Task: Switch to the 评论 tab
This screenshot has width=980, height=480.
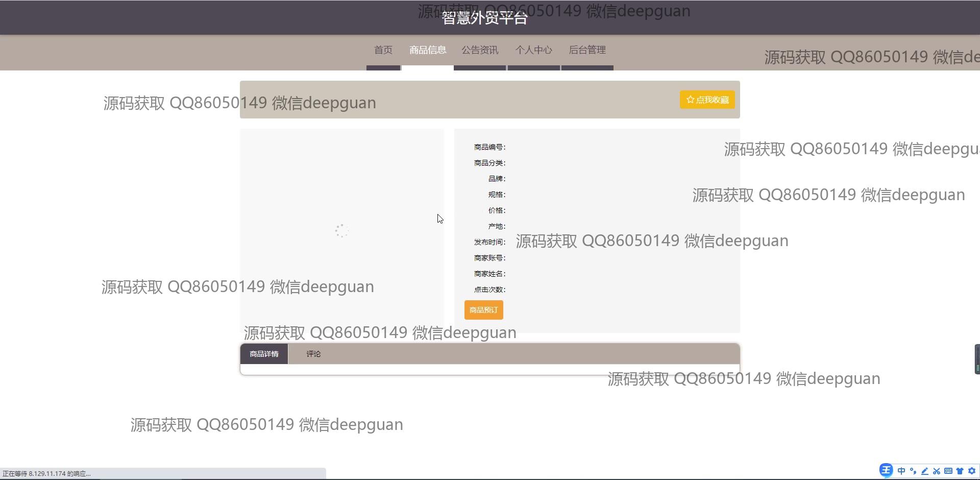Action: (313, 354)
